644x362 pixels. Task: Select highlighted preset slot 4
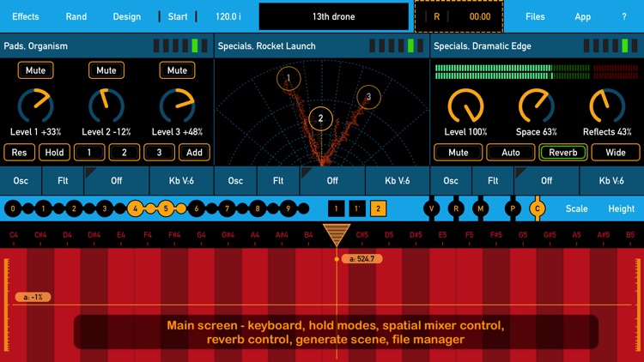[x=135, y=208]
